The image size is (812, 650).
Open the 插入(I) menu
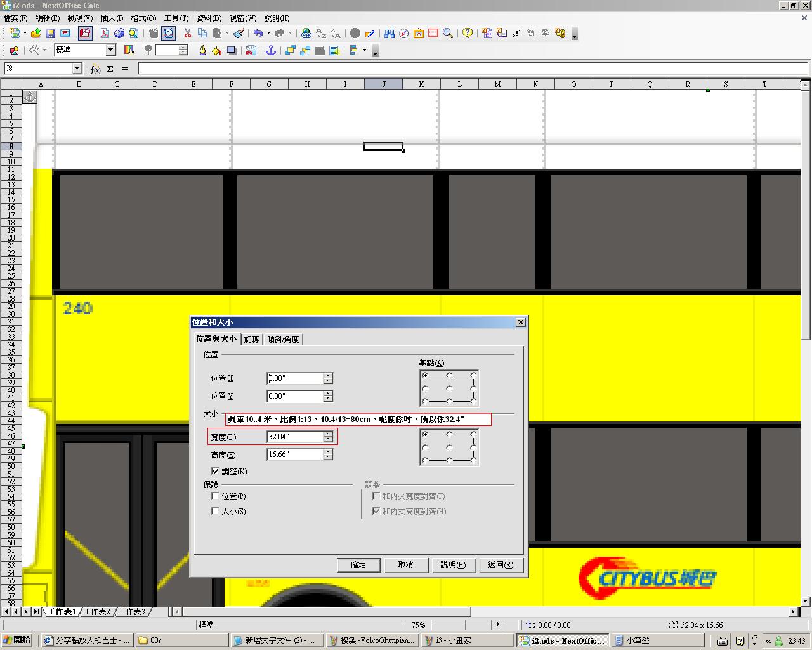coord(112,18)
